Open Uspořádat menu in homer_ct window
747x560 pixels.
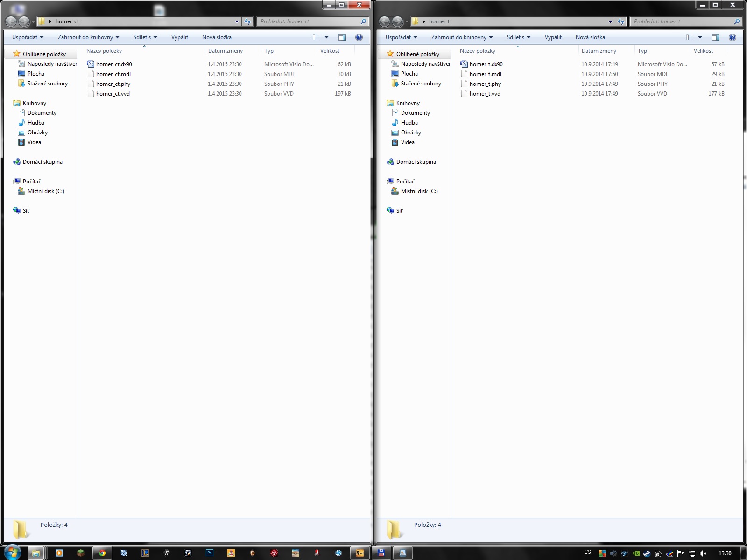[x=28, y=37]
